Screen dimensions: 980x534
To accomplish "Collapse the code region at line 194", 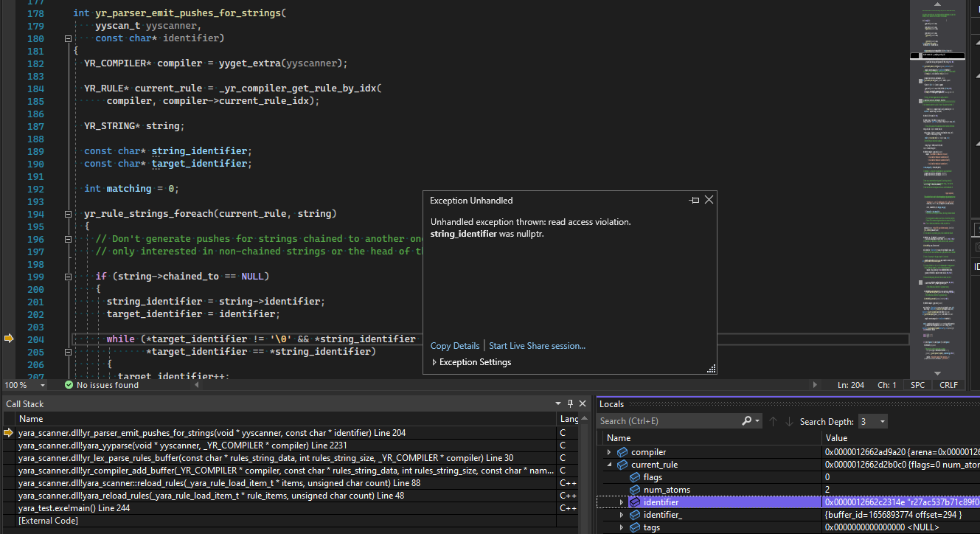I will click(x=68, y=213).
